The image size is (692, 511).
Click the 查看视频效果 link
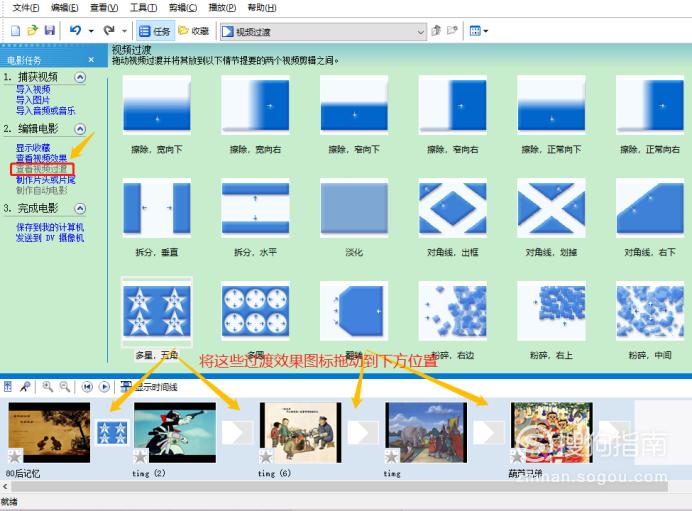click(x=41, y=158)
